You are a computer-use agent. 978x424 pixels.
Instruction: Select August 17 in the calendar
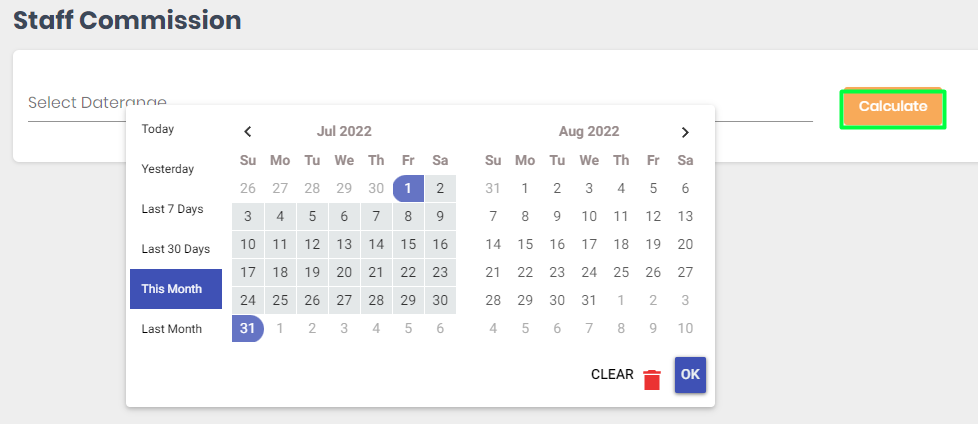click(x=589, y=244)
